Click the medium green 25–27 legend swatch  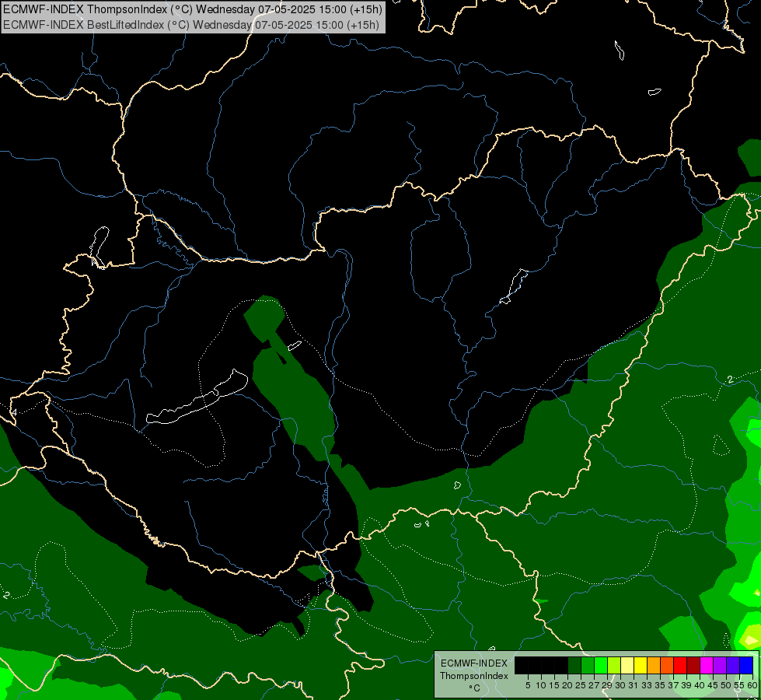(x=588, y=665)
